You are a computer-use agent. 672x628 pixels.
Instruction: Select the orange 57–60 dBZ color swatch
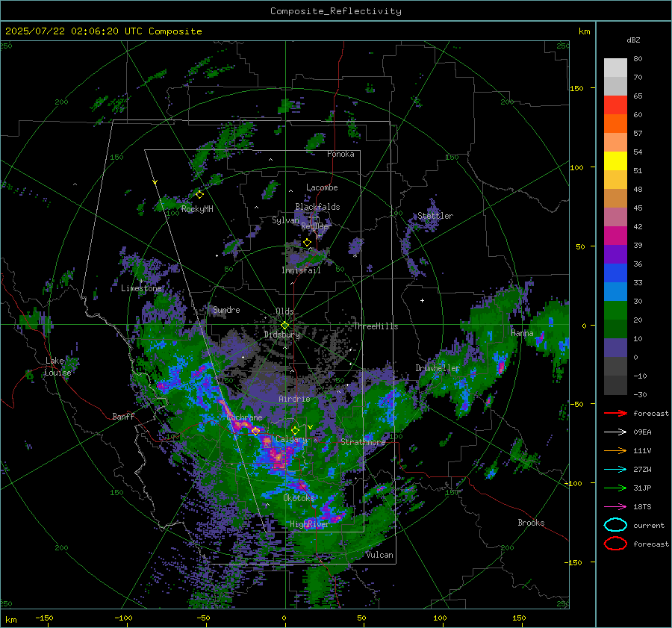tap(615, 124)
